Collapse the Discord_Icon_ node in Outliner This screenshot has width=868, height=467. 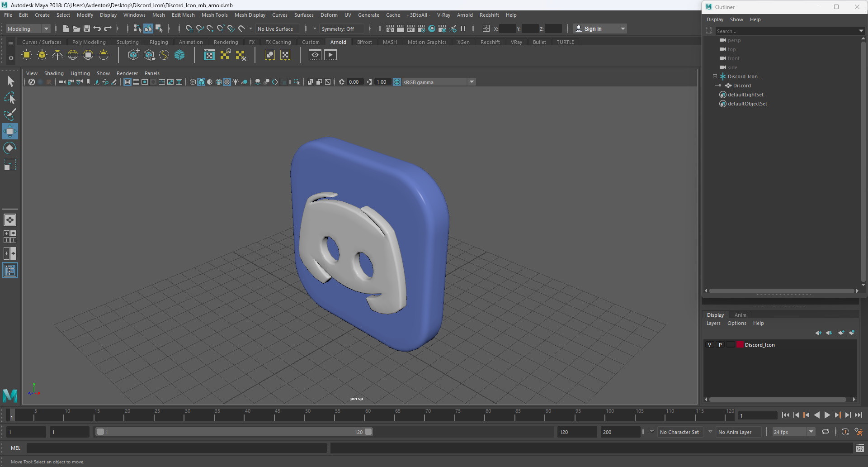tap(715, 76)
